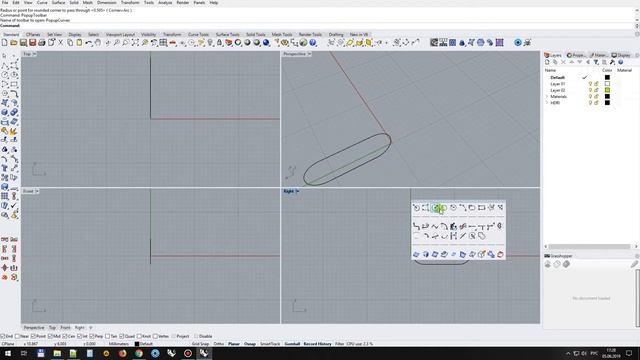Click the Firefox icon in taskbar
This screenshot has width=640, height=360.
(122, 353)
